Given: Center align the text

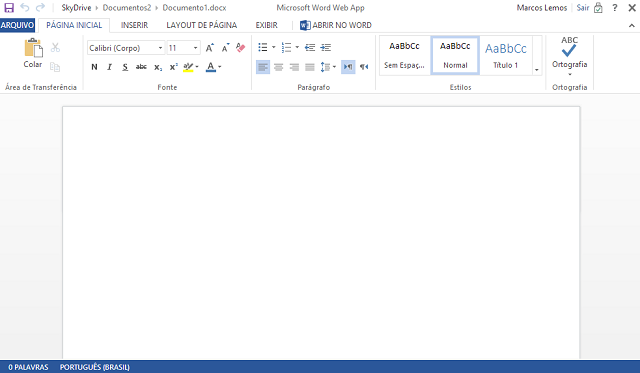Looking at the screenshot, I should [x=278, y=67].
